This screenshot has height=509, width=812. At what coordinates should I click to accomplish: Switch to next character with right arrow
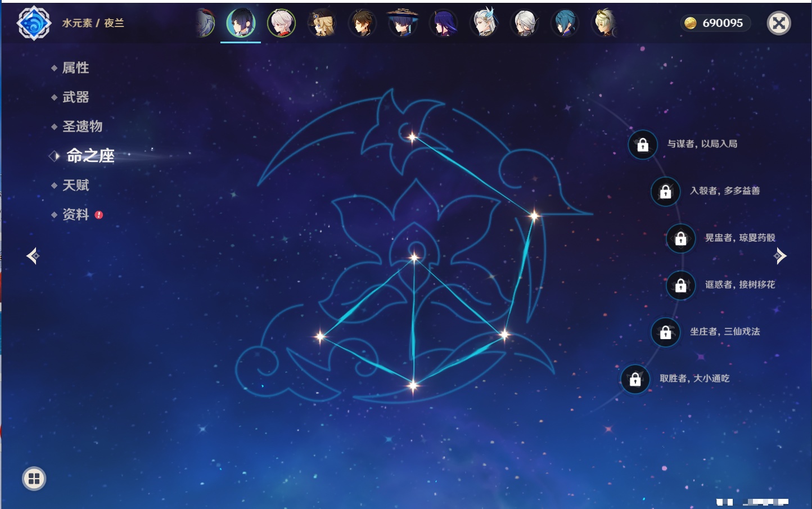779,256
